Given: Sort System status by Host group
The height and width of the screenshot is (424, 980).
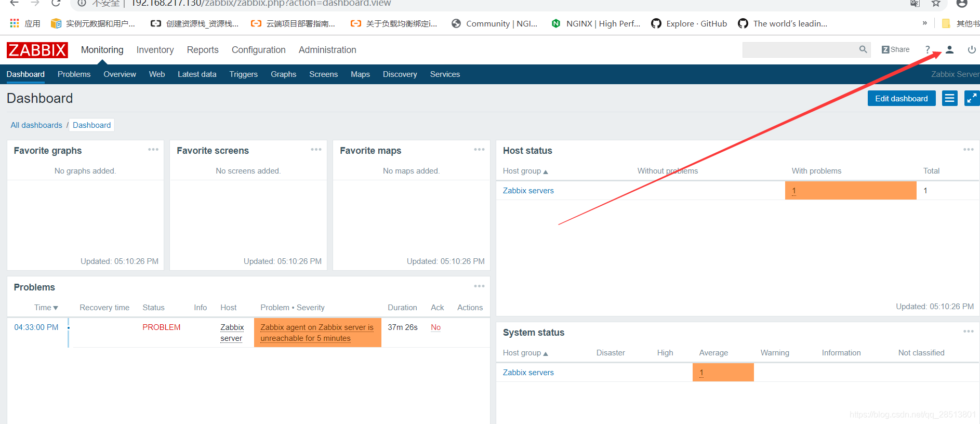Looking at the screenshot, I should coord(525,353).
